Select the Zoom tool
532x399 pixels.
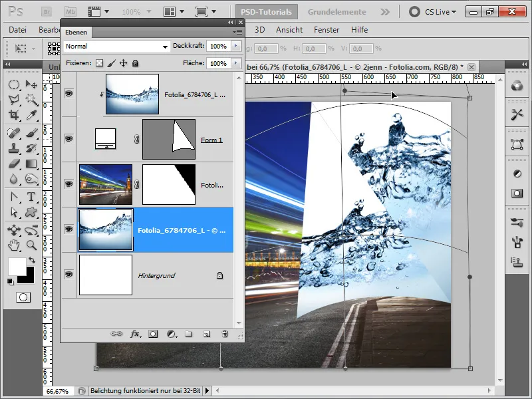point(31,245)
